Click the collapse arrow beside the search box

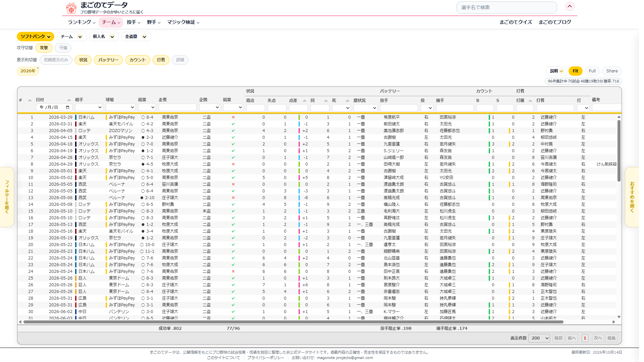[570, 6]
